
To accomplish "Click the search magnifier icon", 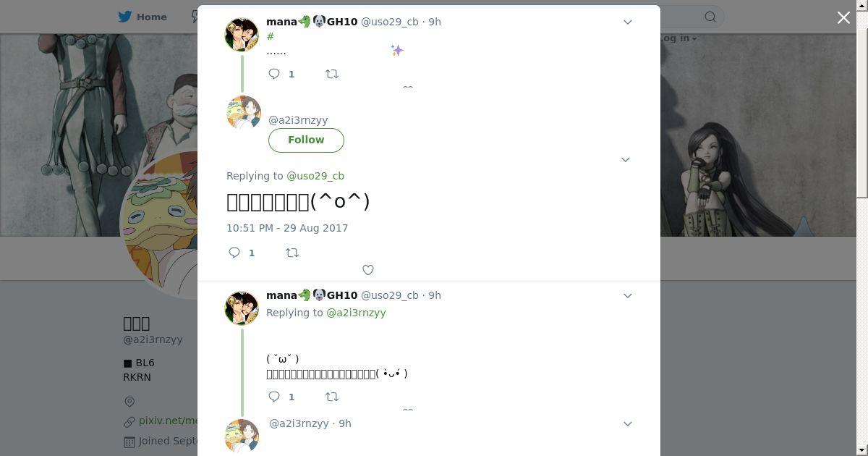I will [x=710, y=17].
